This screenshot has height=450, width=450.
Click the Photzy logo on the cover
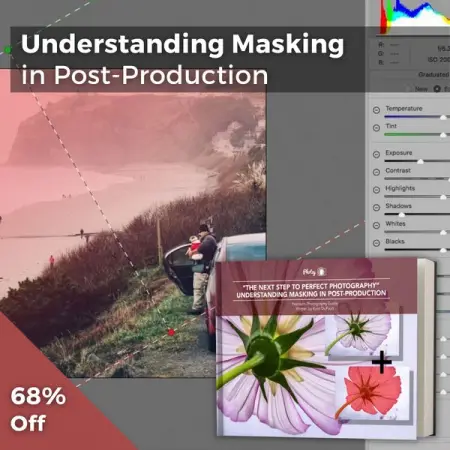tap(314, 272)
